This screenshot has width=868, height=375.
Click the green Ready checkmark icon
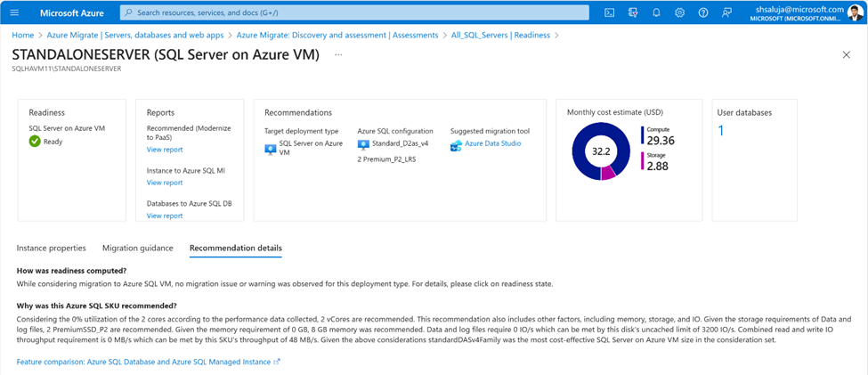point(35,142)
